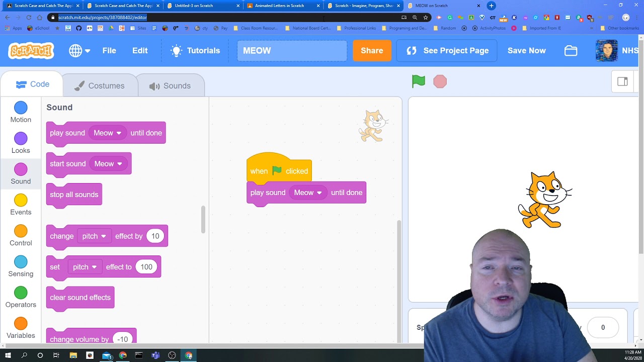This screenshot has width=644, height=362.
Task: Open the Windows Start menu
Action: [x=8, y=355]
